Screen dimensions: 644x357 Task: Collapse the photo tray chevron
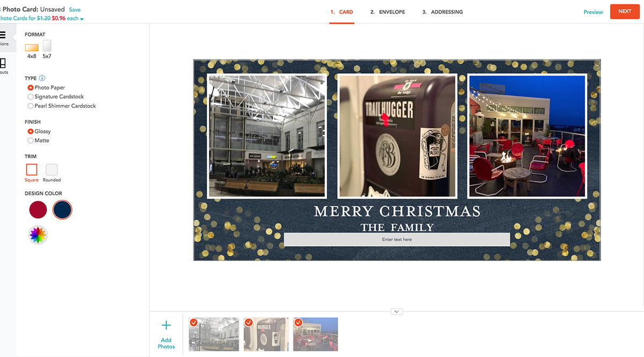click(x=397, y=311)
